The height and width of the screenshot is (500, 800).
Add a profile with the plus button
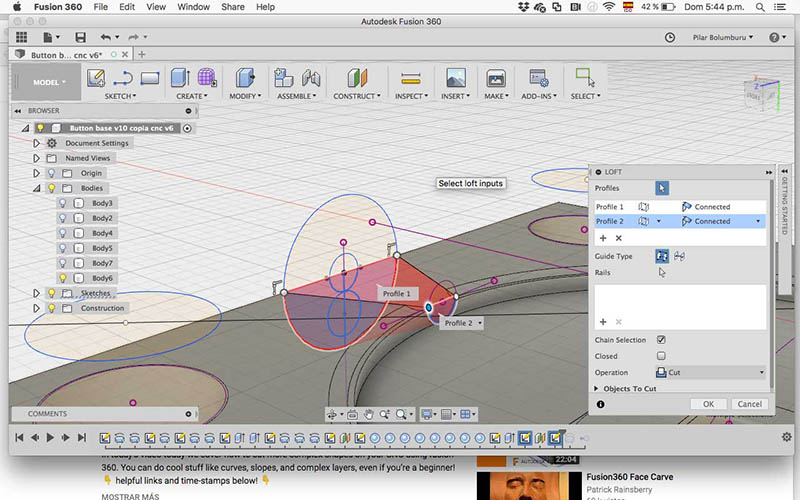tap(603, 238)
